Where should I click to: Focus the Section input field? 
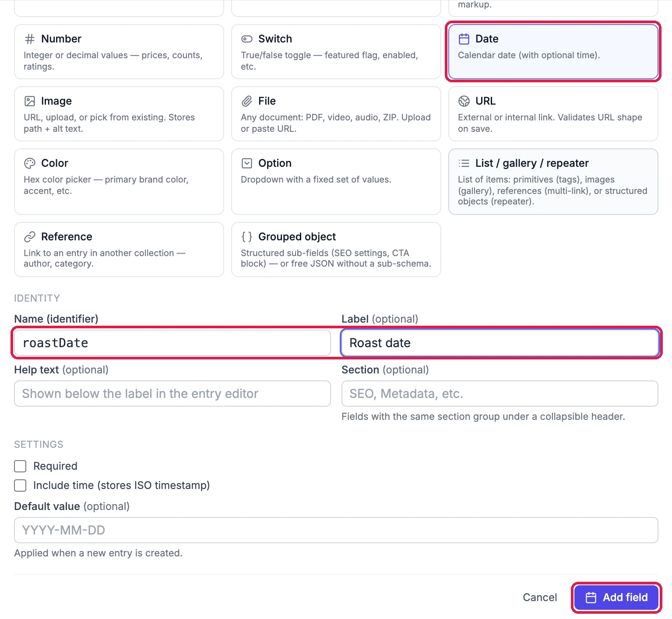(x=500, y=394)
